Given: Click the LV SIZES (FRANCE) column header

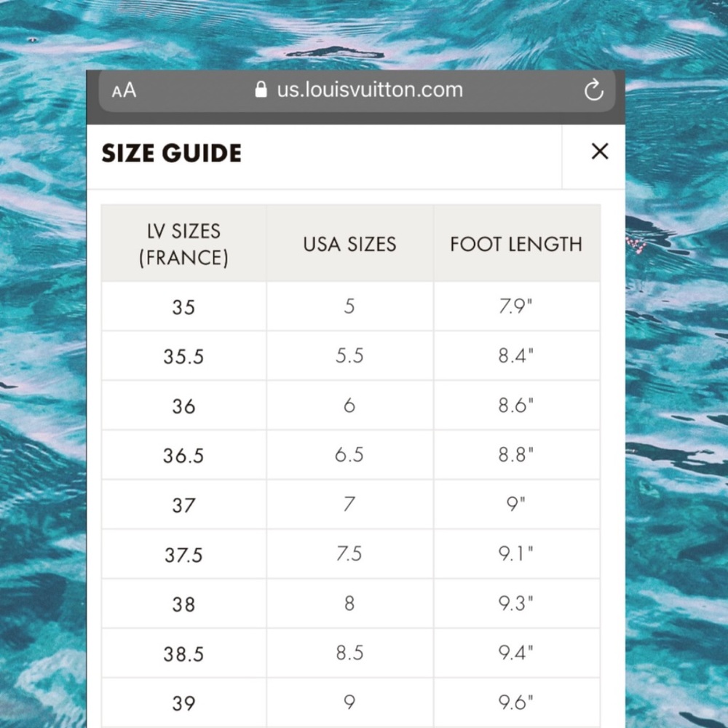Looking at the screenshot, I should 183,244.
